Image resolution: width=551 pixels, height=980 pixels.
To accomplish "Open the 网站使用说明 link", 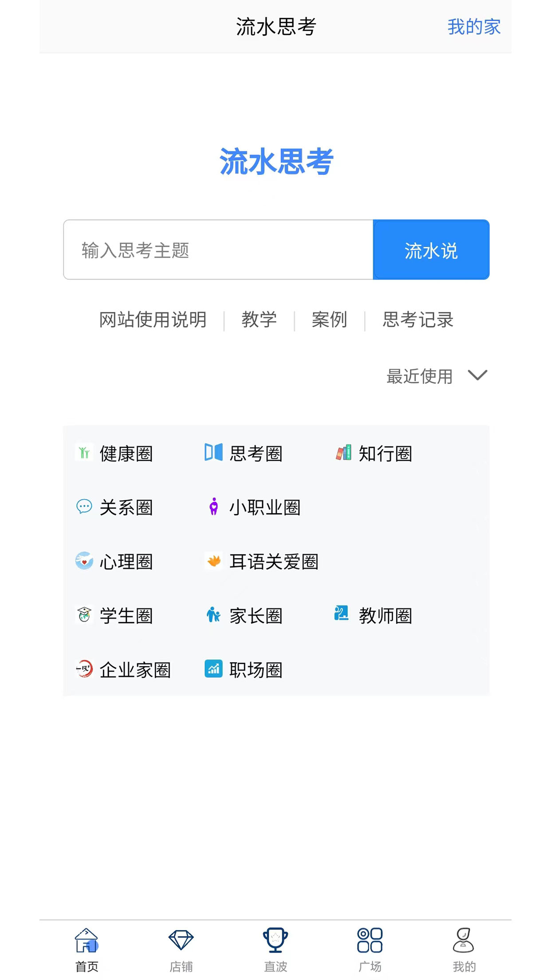I will 153,320.
